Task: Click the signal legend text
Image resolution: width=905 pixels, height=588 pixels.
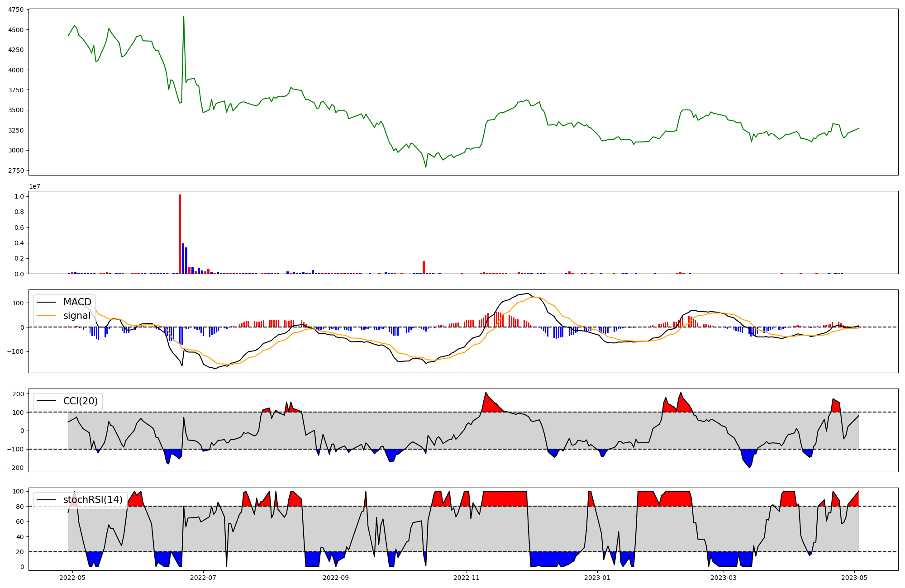Action: (x=76, y=316)
